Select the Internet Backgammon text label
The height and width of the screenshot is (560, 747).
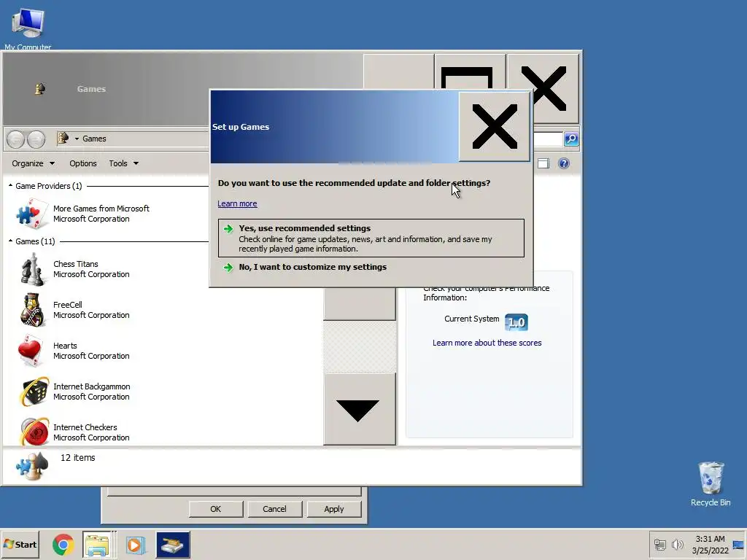tap(91, 386)
